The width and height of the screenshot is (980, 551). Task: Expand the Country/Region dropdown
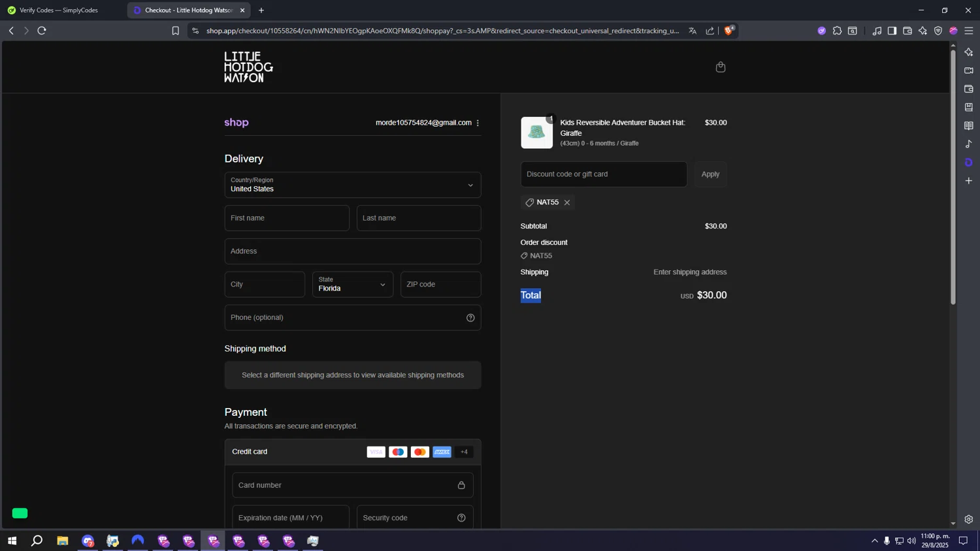click(x=353, y=185)
